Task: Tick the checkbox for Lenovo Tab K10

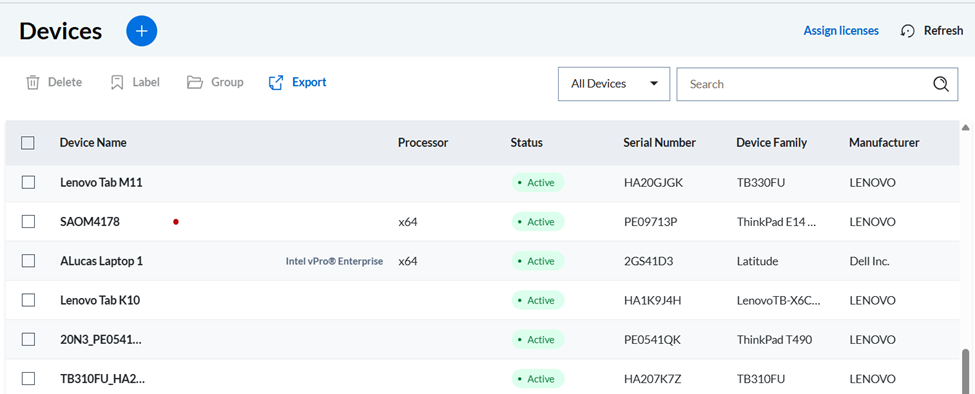Action: pos(28,300)
